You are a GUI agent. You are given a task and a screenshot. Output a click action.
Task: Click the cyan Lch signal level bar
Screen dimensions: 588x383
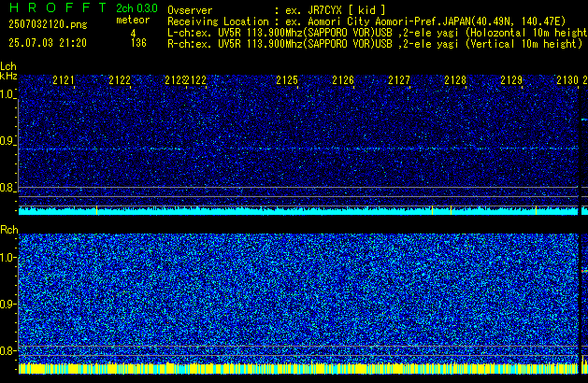coord(298,210)
